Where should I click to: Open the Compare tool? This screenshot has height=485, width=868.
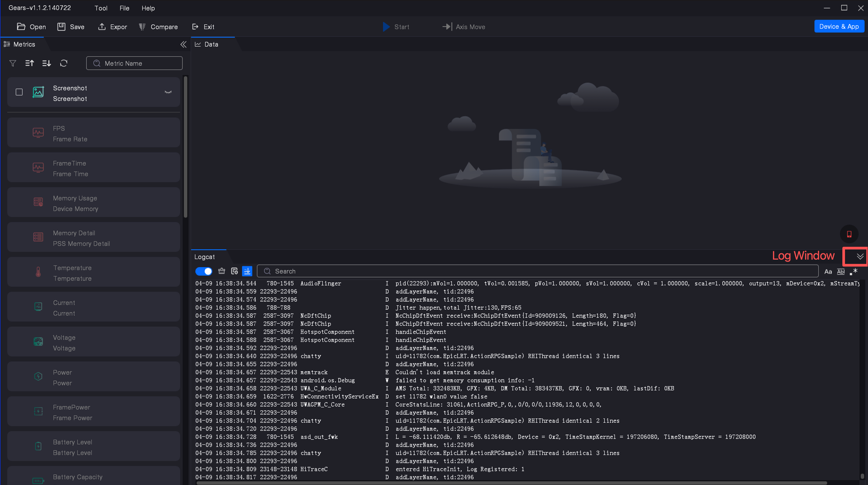point(158,27)
